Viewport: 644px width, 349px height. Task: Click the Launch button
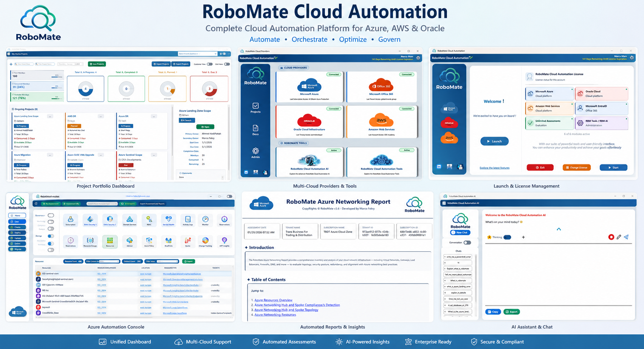(494, 141)
